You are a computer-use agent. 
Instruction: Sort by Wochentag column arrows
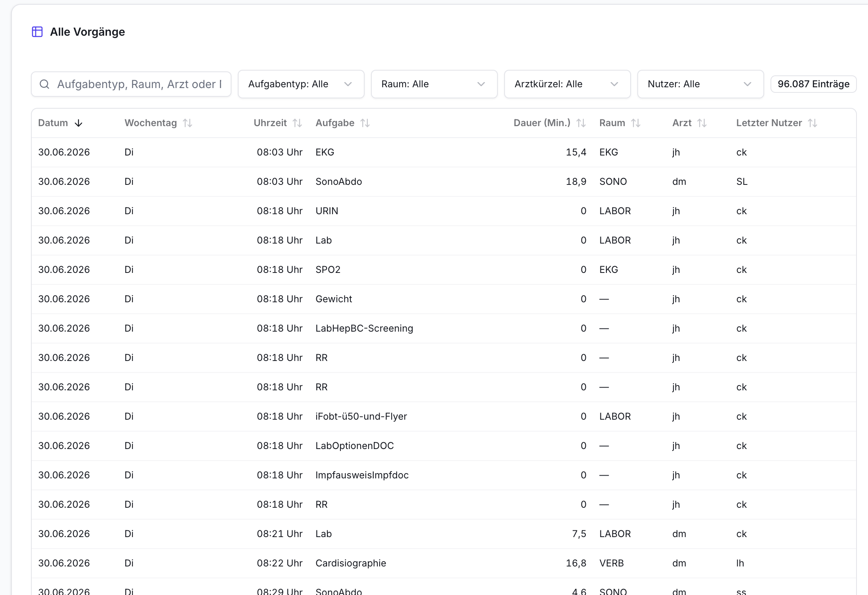pyautogui.click(x=187, y=123)
